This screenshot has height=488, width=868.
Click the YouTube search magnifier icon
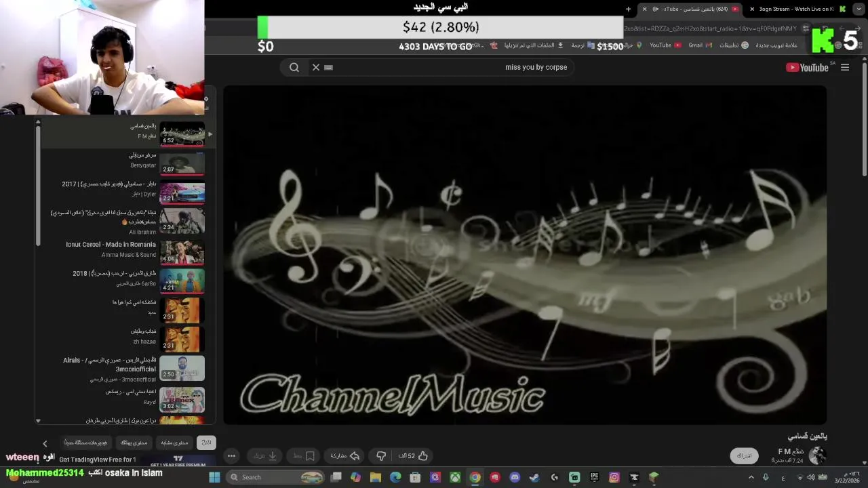tap(294, 67)
